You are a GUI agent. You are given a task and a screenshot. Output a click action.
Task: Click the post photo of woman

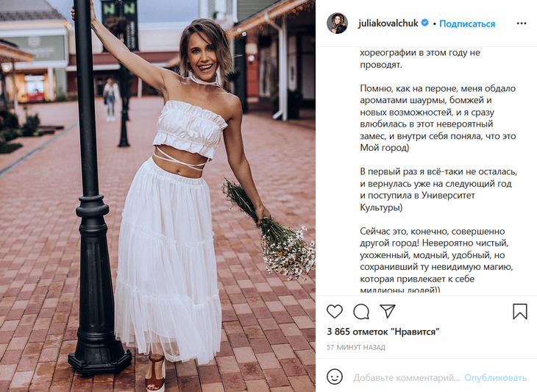(157, 196)
